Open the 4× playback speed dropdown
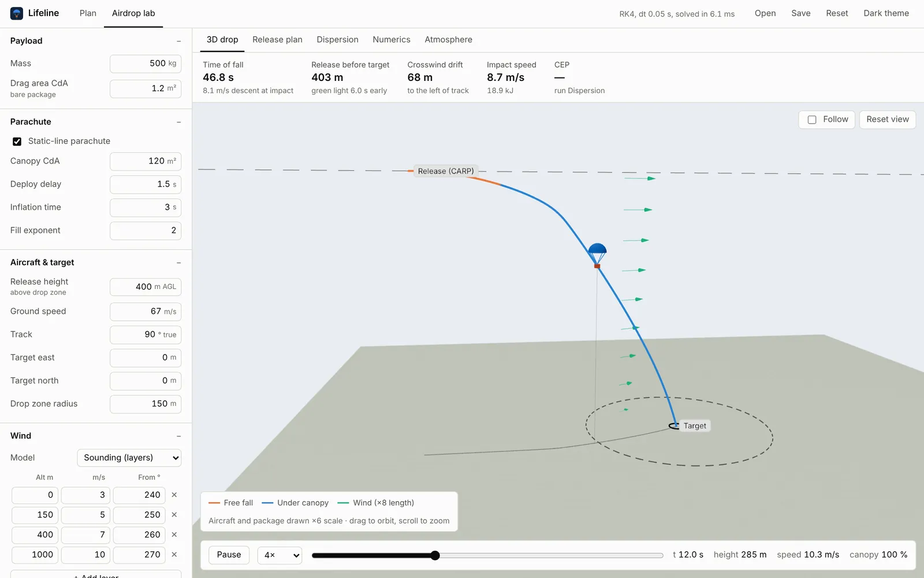924x578 pixels. (280, 555)
